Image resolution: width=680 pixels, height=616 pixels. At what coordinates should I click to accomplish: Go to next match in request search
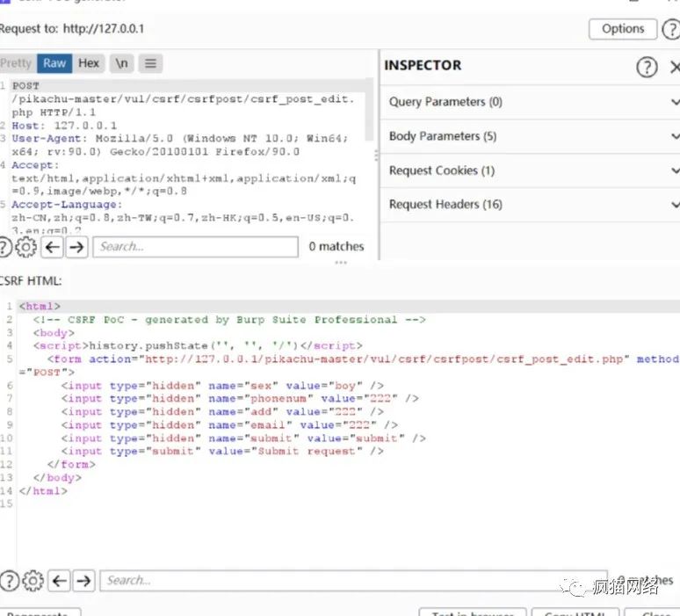[x=76, y=247]
